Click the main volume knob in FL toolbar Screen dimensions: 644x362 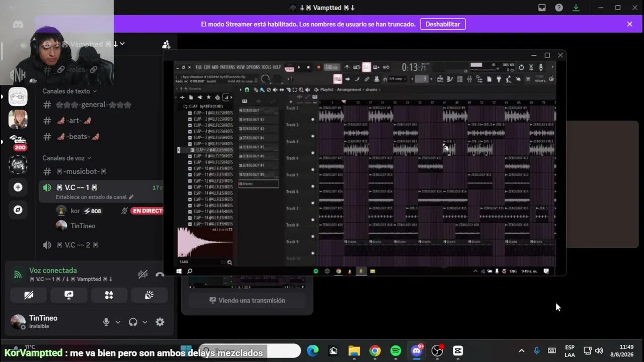click(x=265, y=79)
